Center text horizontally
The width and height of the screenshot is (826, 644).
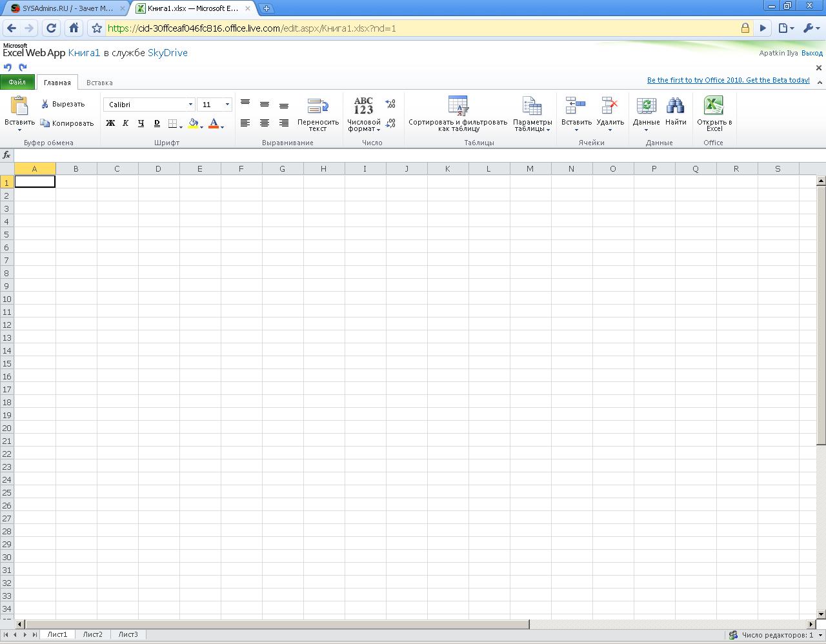click(265, 123)
